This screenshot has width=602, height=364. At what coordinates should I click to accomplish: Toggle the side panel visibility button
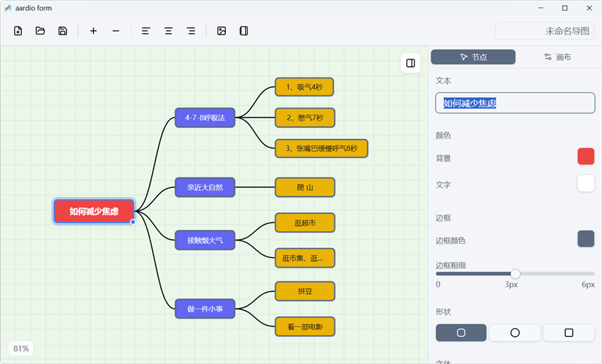pyautogui.click(x=410, y=63)
